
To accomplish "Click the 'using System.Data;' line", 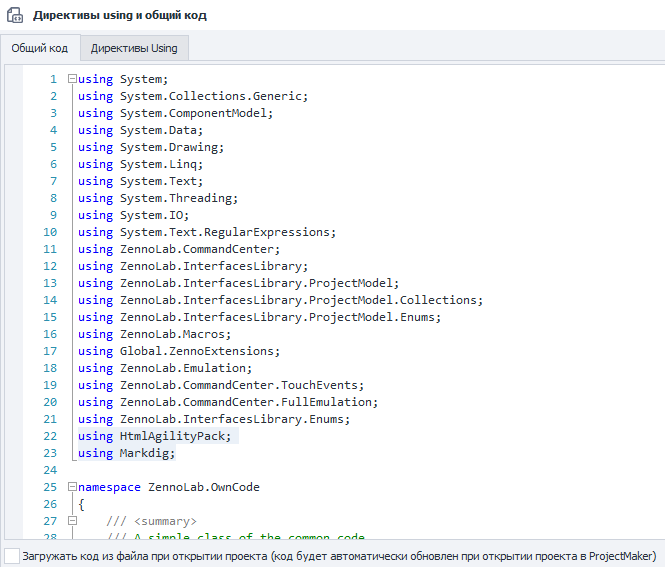I will 140,130.
